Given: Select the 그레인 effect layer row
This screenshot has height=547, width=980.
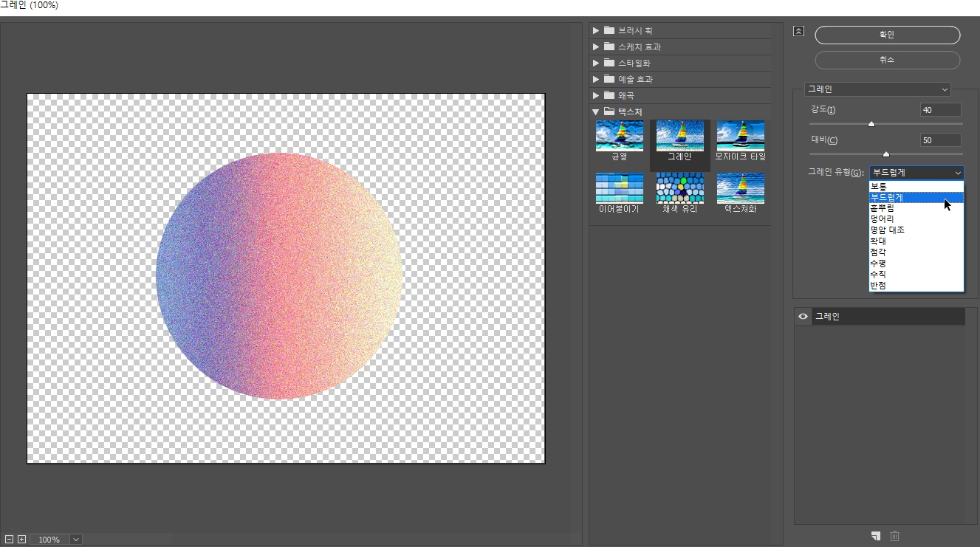Looking at the screenshot, I should [880, 317].
